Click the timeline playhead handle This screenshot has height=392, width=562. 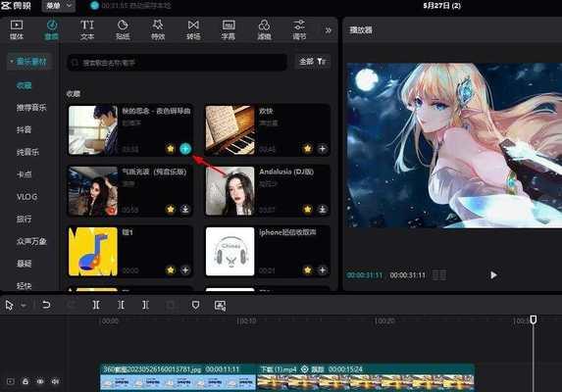point(534,319)
